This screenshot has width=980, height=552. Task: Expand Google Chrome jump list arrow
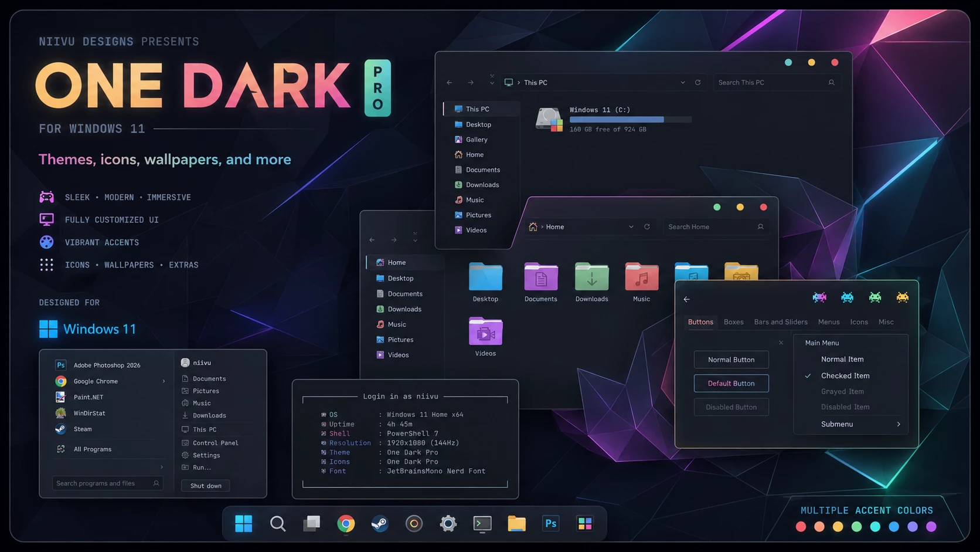(x=164, y=381)
